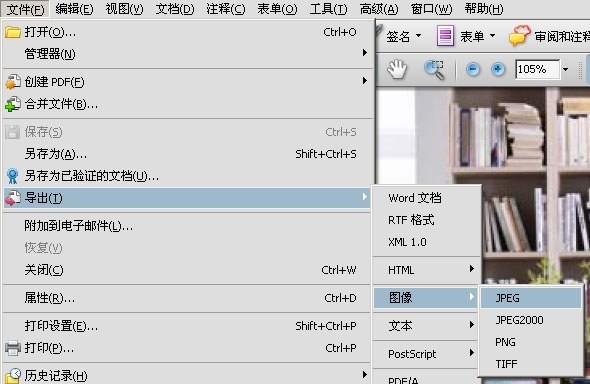Image resolution: width=590 pixels, height=384 pixels.
Task: Expand the PostScript export submenu
Action: click(427, 354)
